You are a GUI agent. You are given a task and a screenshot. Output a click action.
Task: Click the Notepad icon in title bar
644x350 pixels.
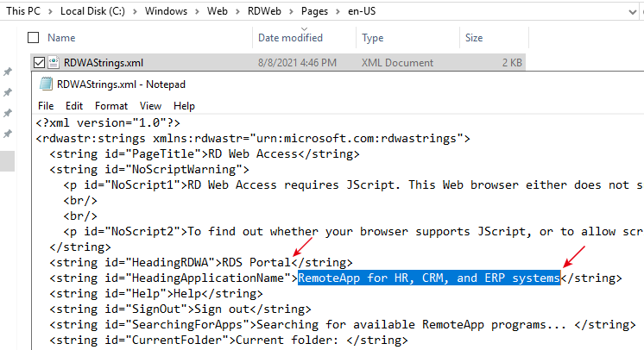pyautogui.click(x=46, y=84)
